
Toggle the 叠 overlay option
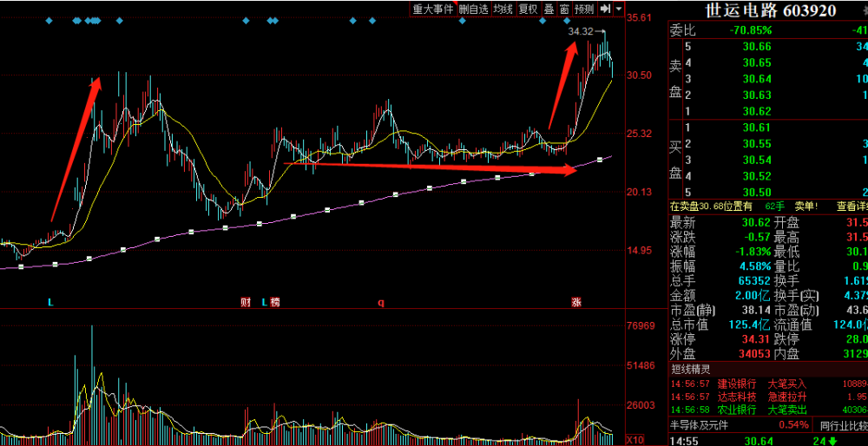[x=549, y=9]
